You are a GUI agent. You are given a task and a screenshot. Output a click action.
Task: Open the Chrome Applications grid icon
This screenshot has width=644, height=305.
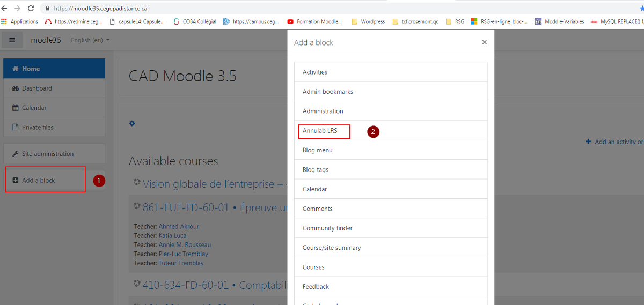(4, 21)
